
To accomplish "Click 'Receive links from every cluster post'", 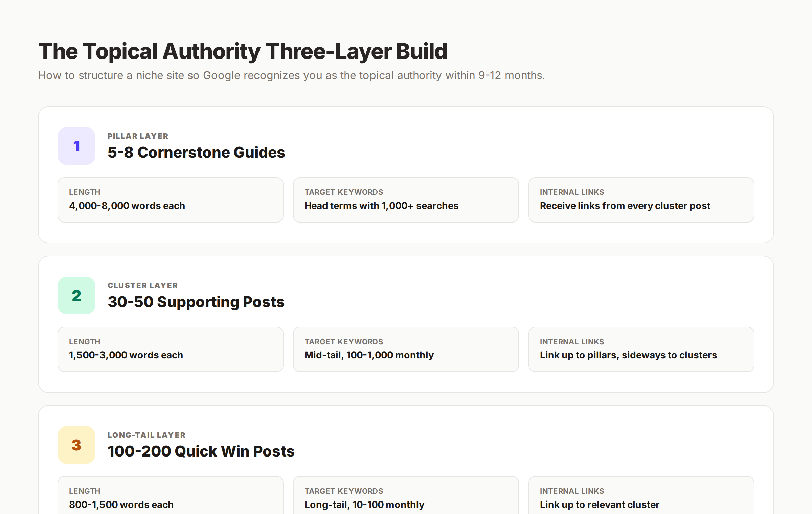I will tap(625, 206).
